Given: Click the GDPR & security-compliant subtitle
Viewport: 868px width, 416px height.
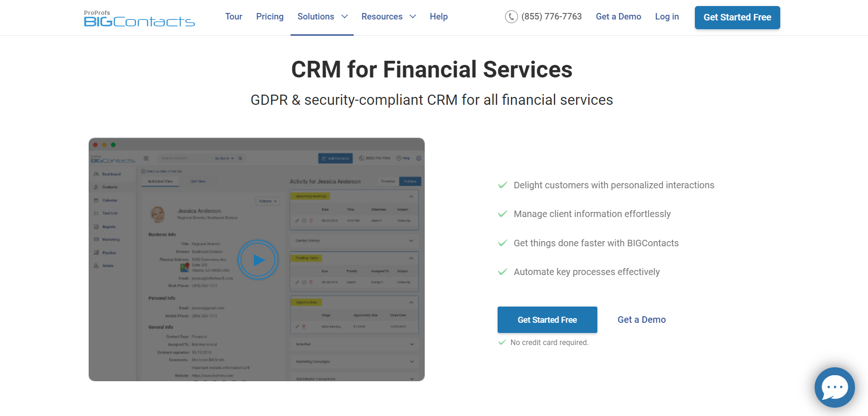Looking at the screenshot, I should (x=432, y=100).
